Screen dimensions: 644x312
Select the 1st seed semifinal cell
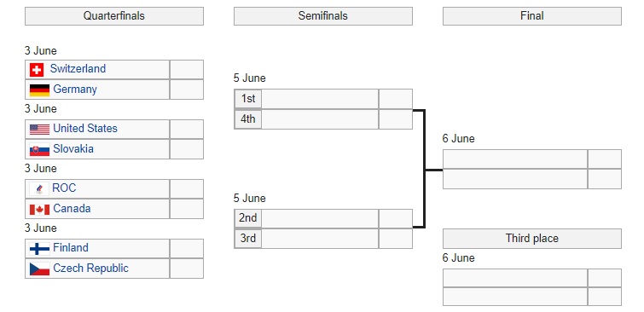pos(248,99)
